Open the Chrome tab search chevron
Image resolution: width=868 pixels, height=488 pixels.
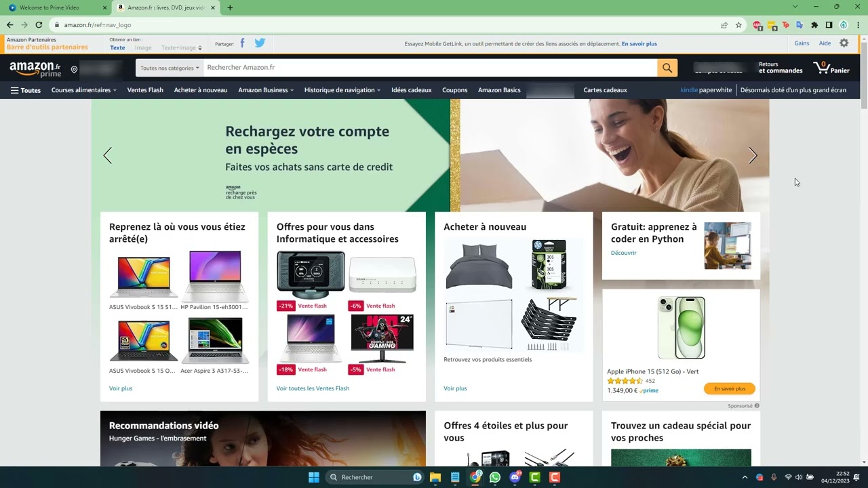point(795,7)
